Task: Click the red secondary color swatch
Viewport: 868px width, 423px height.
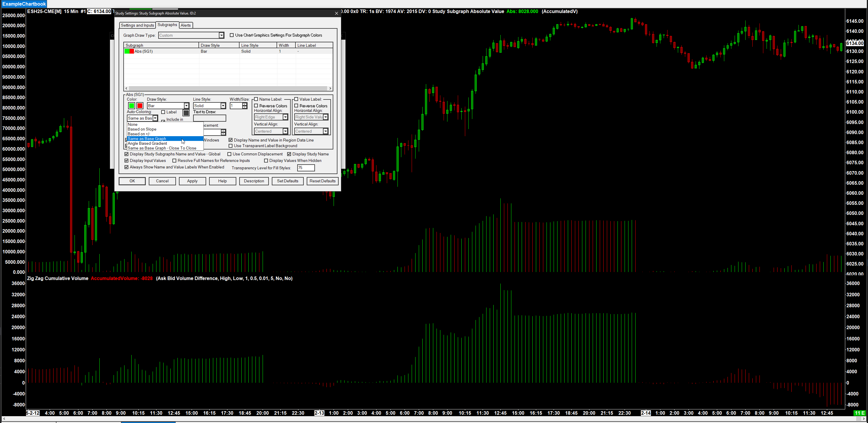Action: [x=140, y=106]
